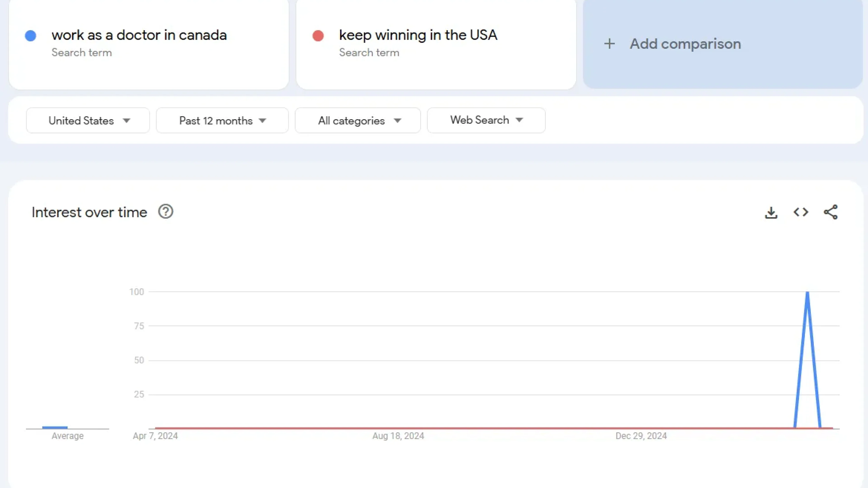Click the Interest over time heading
This screenshot has width=868, height=488.
pos(89,213)
